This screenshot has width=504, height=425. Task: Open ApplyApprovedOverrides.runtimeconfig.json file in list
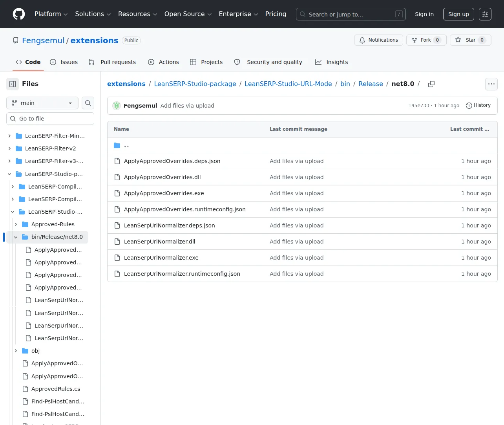pos(185,209)
